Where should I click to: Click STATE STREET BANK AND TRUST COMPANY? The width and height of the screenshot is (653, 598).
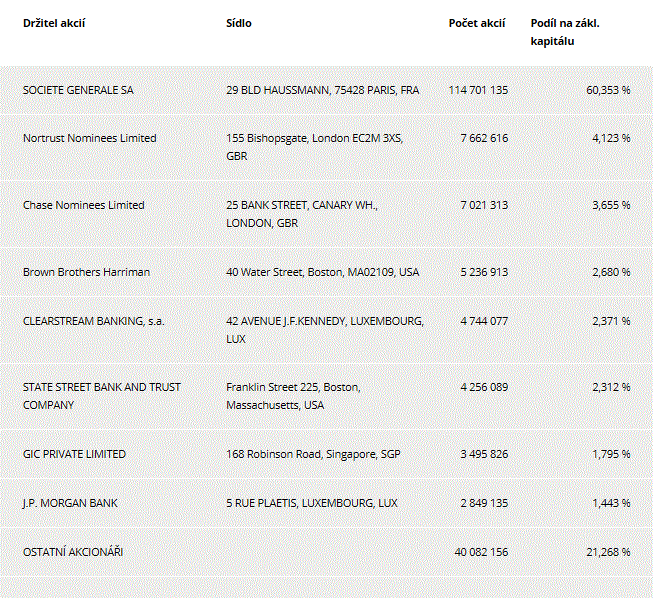pyautogui.click(x=102, y=396)
